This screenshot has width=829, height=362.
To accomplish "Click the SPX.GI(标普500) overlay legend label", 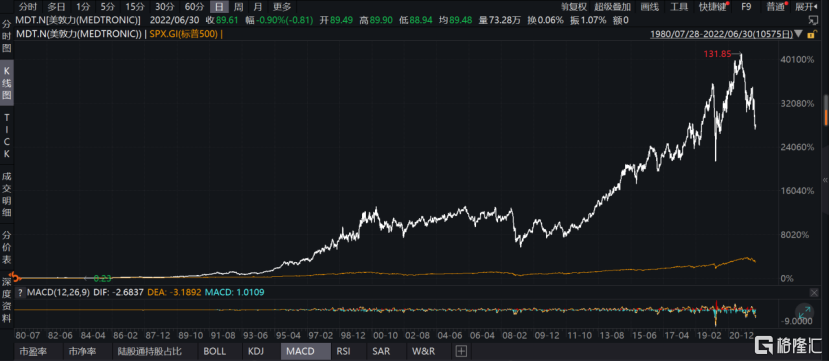I will 183,34.
